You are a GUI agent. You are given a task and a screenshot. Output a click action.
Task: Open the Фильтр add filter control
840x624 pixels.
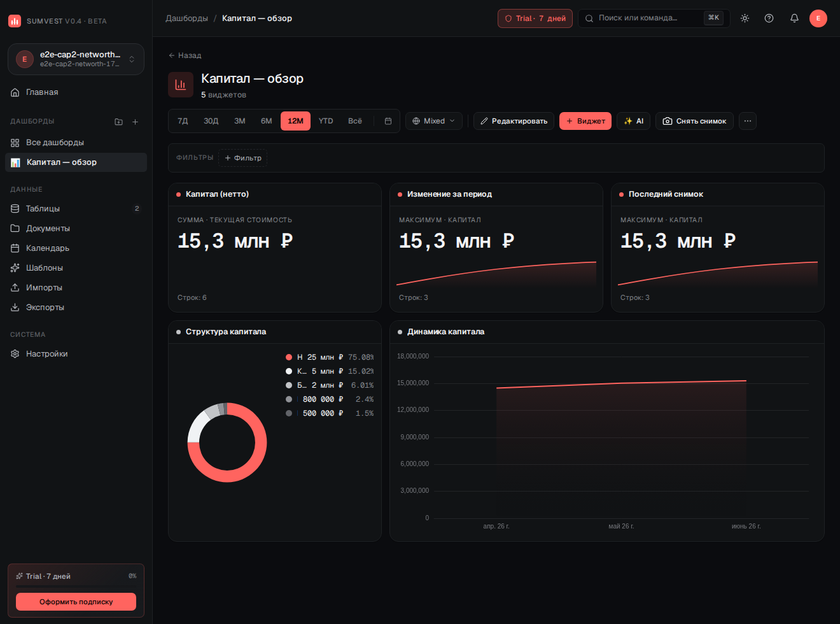click(243, 158)
